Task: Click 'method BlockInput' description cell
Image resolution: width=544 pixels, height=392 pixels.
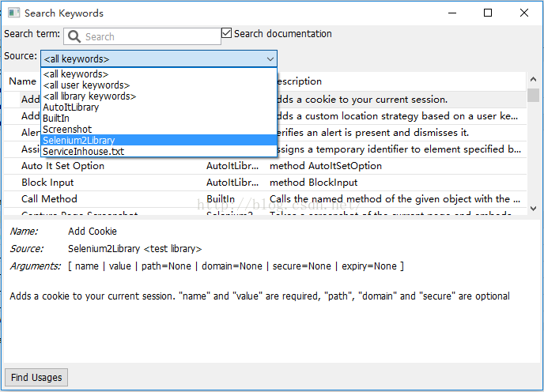Action: click(x=314, y=183)
